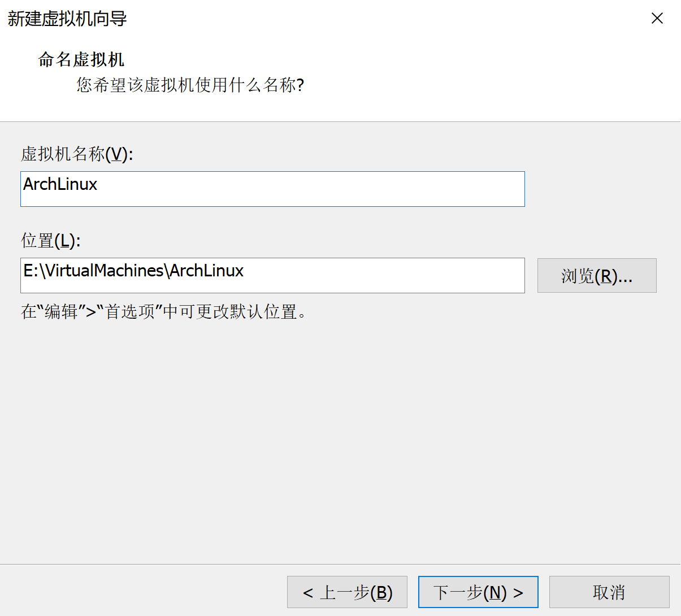Click the ArchLinux text in name field
The height and width of the screenshot is (616, 681).
(x=60, y=185)
